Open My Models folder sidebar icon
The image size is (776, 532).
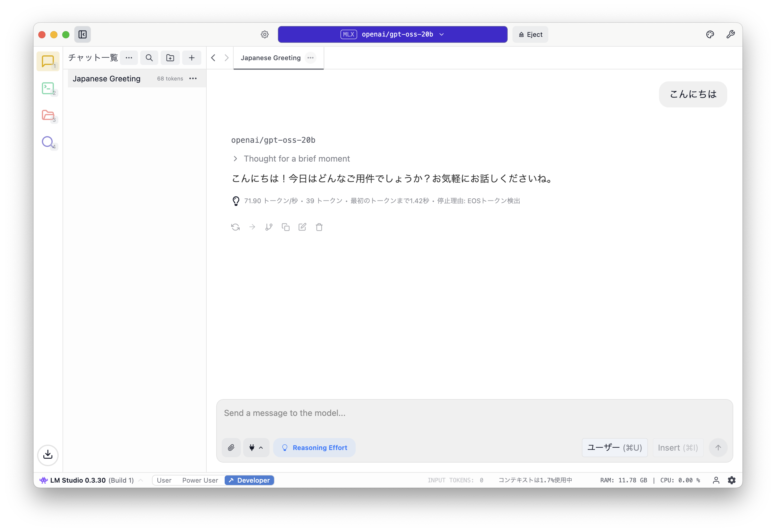[x=48, y=115]
